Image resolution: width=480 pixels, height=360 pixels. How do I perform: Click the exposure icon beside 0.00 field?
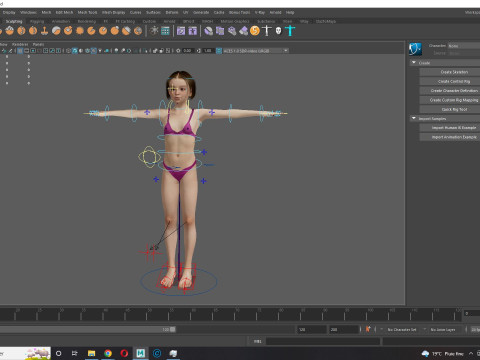tap(178, 51)
